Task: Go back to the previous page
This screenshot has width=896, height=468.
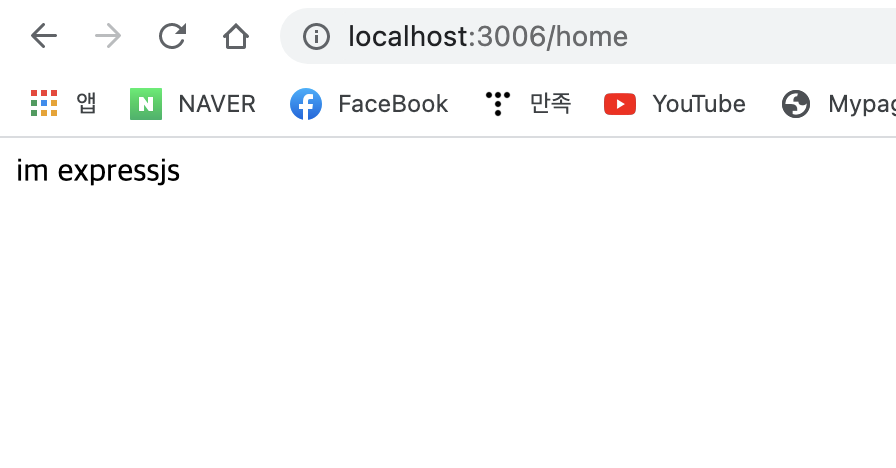Action: [x=44, y=37]
